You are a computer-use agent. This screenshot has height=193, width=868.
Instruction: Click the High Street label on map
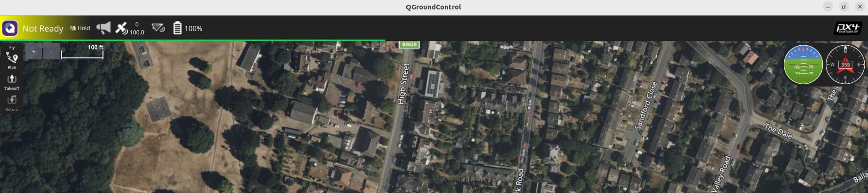(402, 83)
